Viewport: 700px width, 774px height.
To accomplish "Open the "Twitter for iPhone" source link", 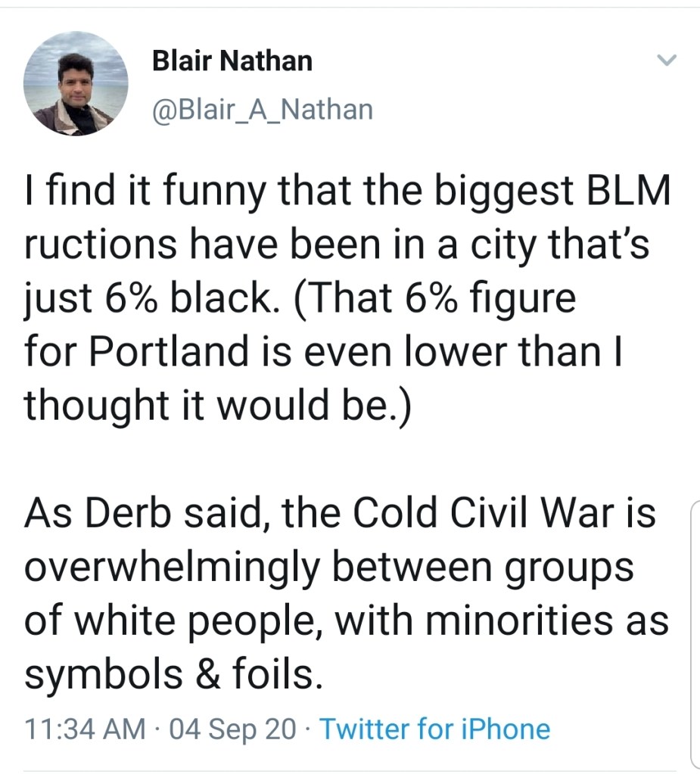I will (434, 729).
